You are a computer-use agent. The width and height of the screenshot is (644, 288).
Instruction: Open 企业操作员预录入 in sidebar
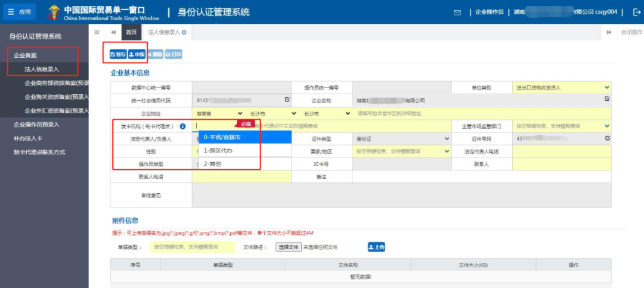[36, 125]
